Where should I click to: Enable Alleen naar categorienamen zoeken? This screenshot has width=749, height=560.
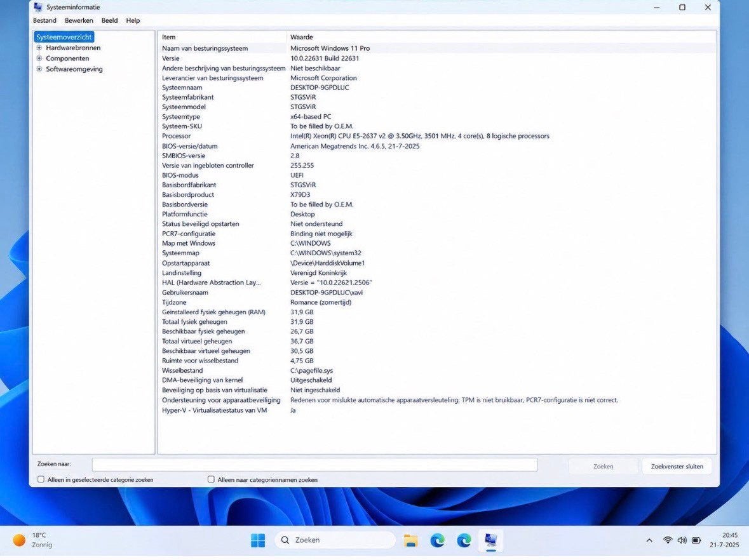(x=211, y=479)
